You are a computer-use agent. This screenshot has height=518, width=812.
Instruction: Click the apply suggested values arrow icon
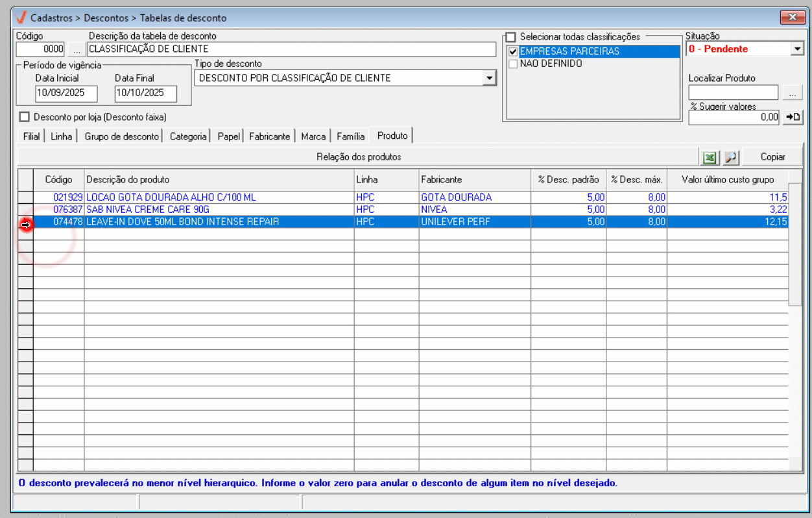[793, 117]
